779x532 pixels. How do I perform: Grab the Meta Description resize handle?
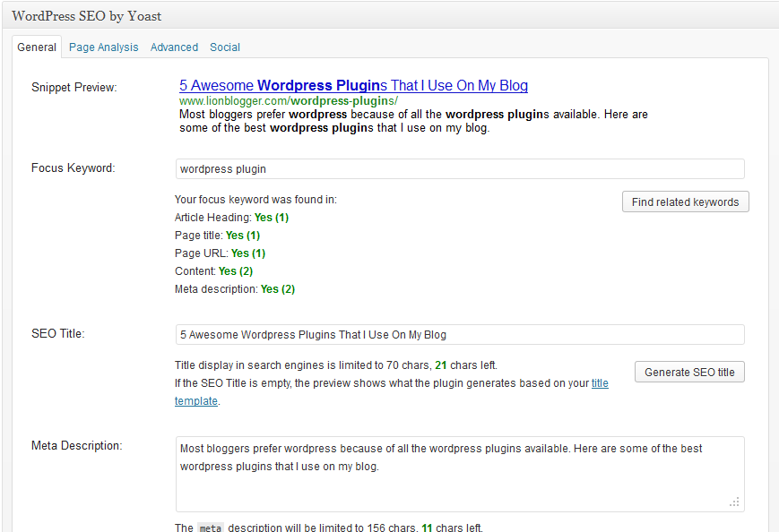[x=734, y=502]
